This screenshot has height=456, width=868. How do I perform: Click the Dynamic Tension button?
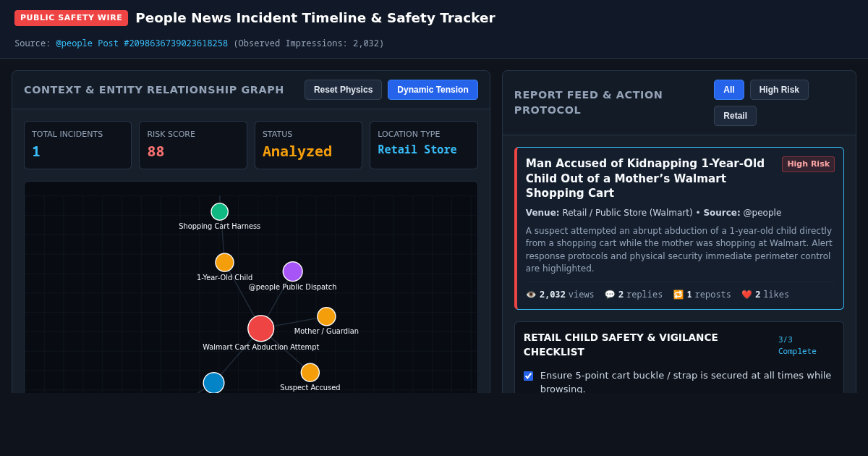click(433, 90)
